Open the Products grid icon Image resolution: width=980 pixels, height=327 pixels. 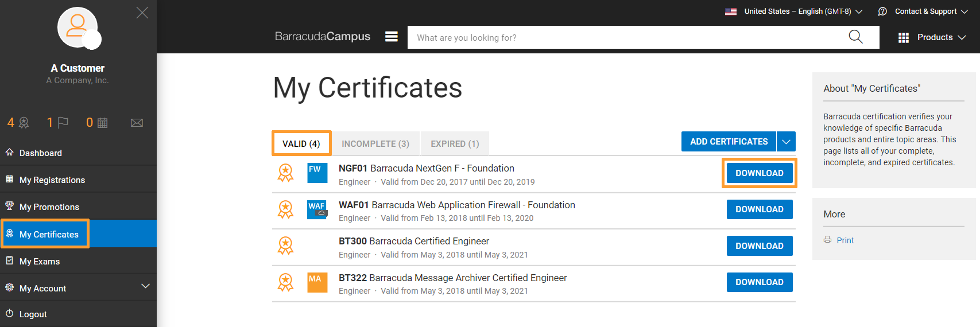[904, 37]
